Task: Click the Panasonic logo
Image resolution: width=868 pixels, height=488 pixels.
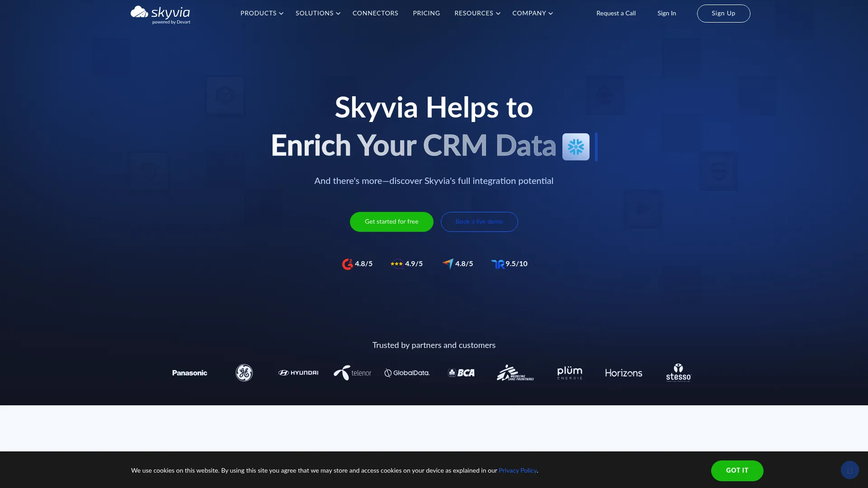Action: 190,373
